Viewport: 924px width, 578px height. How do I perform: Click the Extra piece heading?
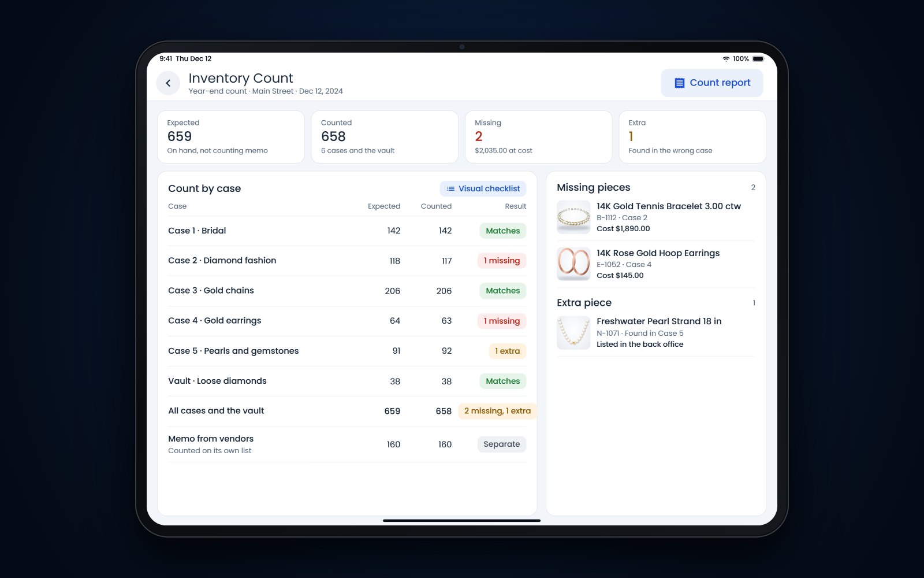tap(584, 303)
